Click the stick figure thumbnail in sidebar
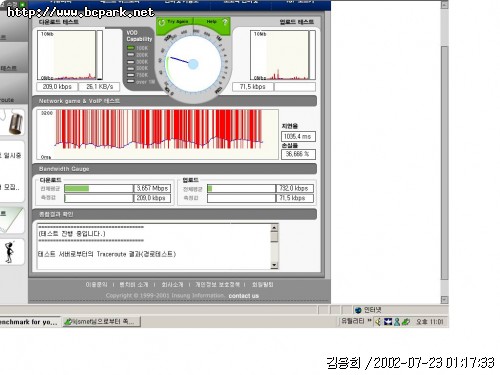The image size is (500, 375). click(x=9, y=252)
